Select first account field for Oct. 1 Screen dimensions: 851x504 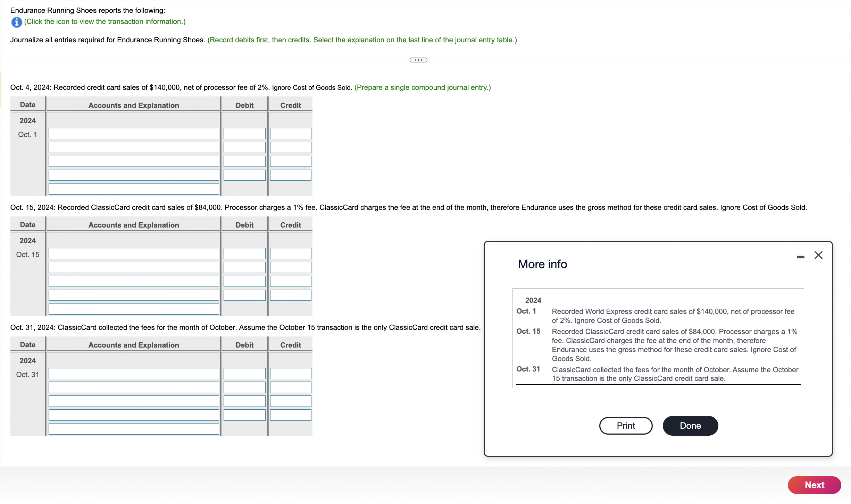(134, 134)
